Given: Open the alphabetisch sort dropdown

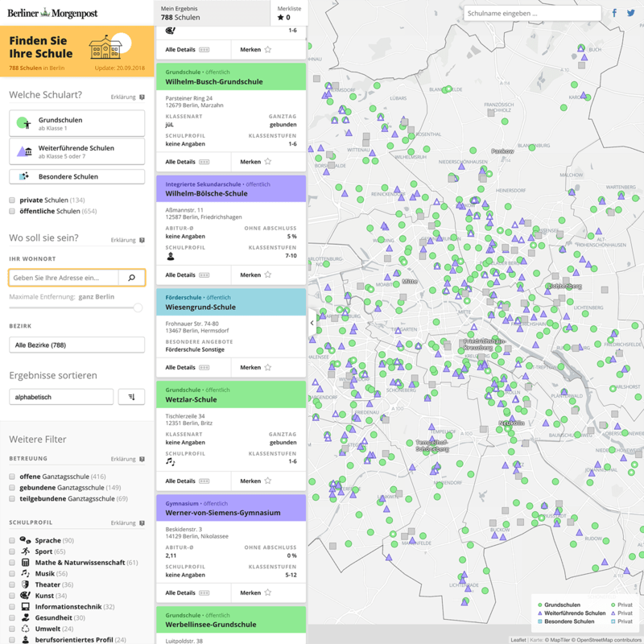Looking at the screenshot, I should coord(60,396).
